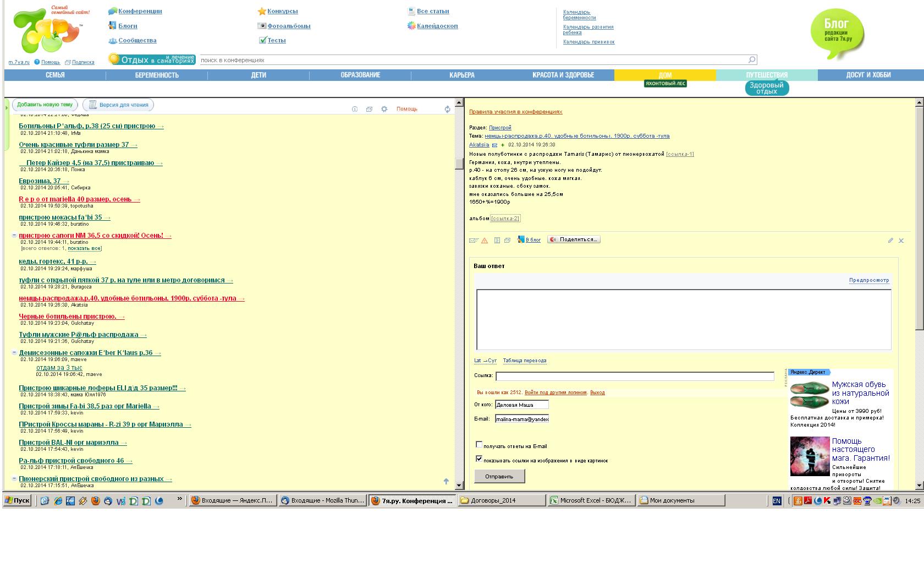Collapse the 'Пионерский пристрой свободного' thread
This screenshot has width=924, height=578.
click(x=14, y=479)
